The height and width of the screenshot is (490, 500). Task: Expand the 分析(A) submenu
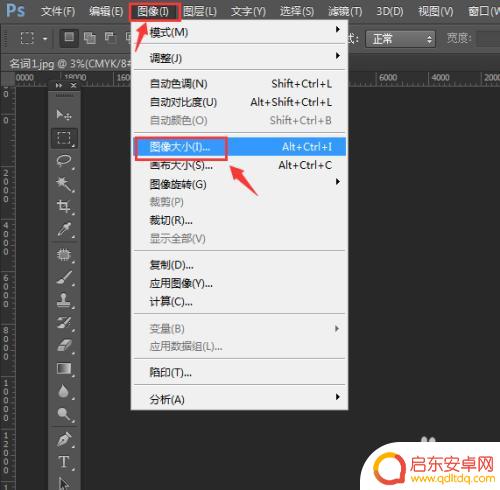click(x=239, y=399)
